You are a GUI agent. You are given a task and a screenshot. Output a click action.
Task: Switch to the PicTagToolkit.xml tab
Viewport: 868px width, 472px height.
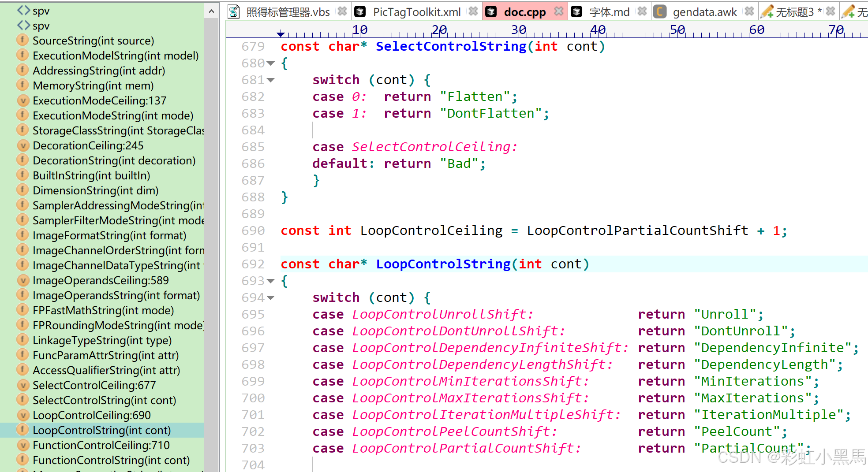point(416,12)
